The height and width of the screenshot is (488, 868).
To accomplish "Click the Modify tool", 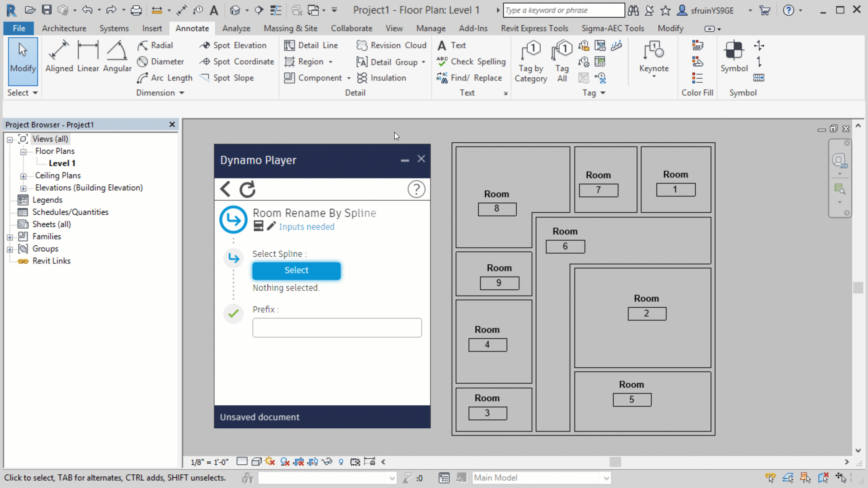I will click(23, 61).
